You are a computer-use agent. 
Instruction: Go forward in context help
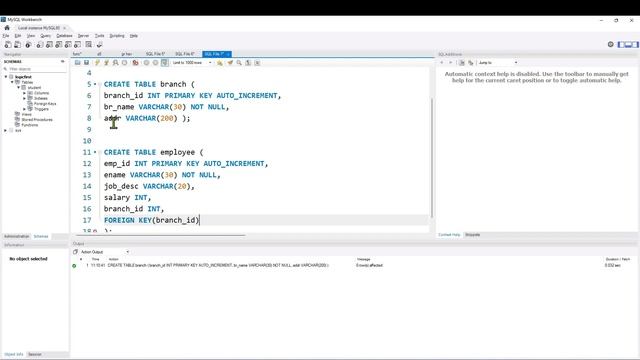point(451,63)
